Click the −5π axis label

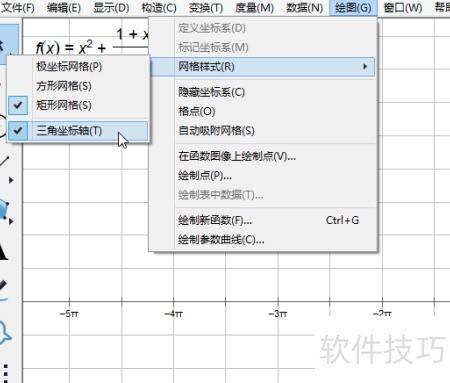69,314
